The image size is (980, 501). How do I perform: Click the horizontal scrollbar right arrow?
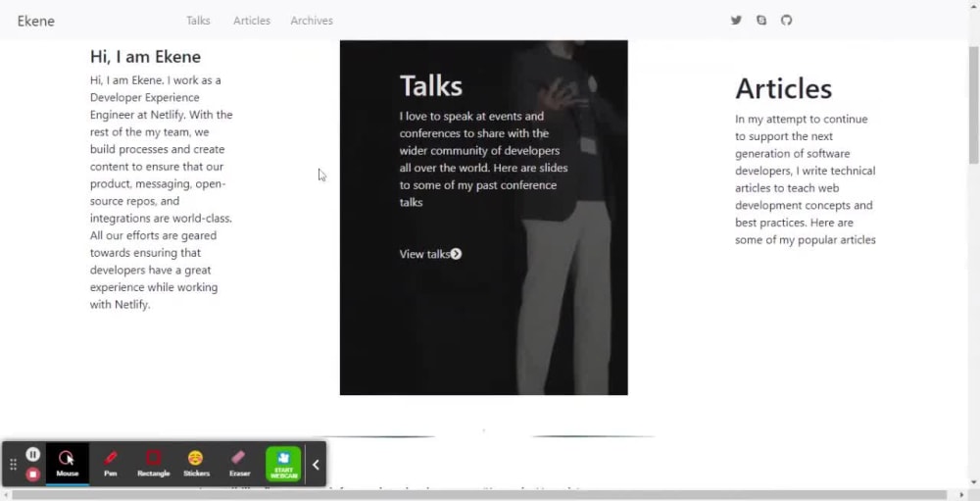click(963, 495)
